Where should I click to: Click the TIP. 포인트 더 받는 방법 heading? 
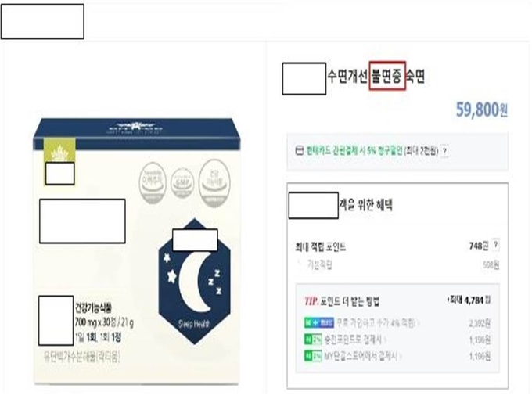(342, 301)
